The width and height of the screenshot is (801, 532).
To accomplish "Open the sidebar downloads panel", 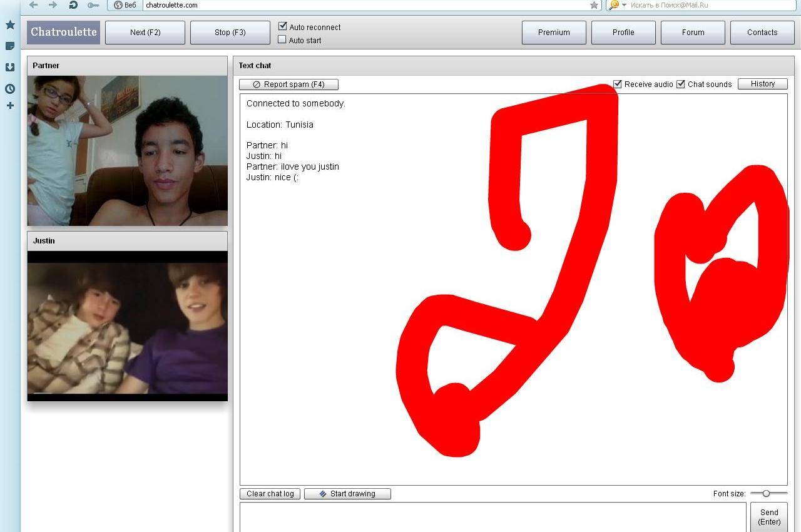I will click(10, 68).
